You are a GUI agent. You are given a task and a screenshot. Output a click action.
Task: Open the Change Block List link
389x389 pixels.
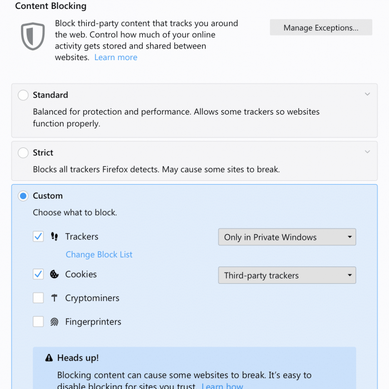coord(99,255)
